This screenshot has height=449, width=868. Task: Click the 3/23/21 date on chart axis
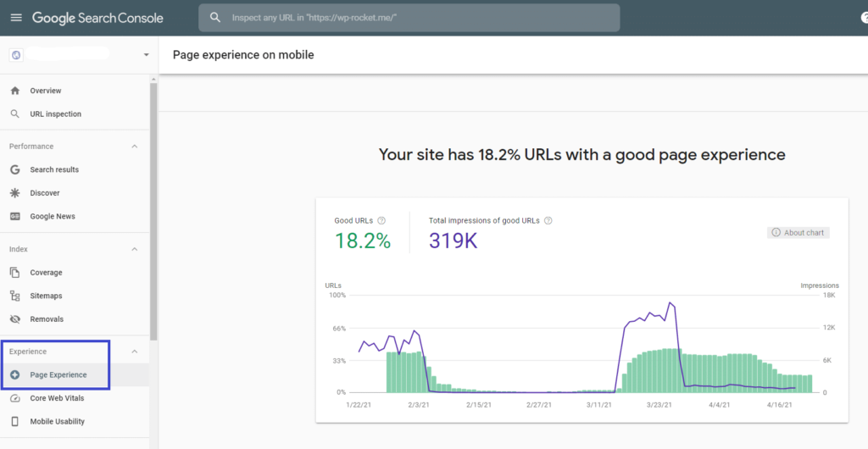click(659, 405)
